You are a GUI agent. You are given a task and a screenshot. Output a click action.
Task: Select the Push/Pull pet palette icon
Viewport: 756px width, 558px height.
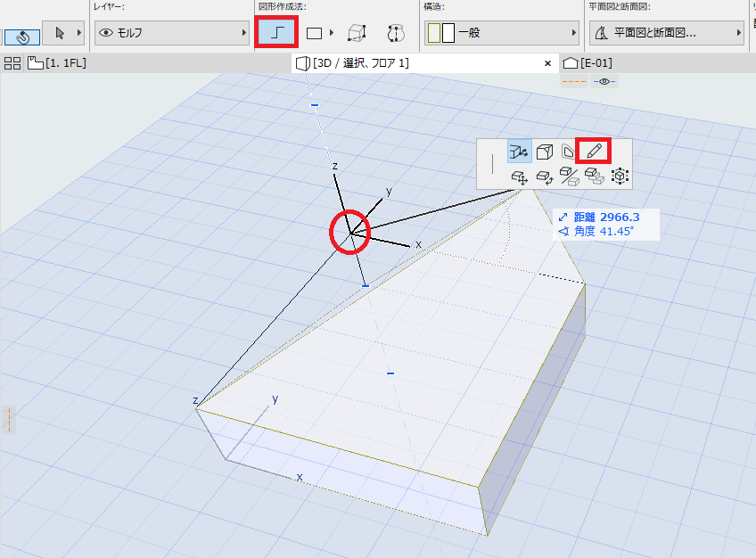pyautogui.click(x=519, y=152)
